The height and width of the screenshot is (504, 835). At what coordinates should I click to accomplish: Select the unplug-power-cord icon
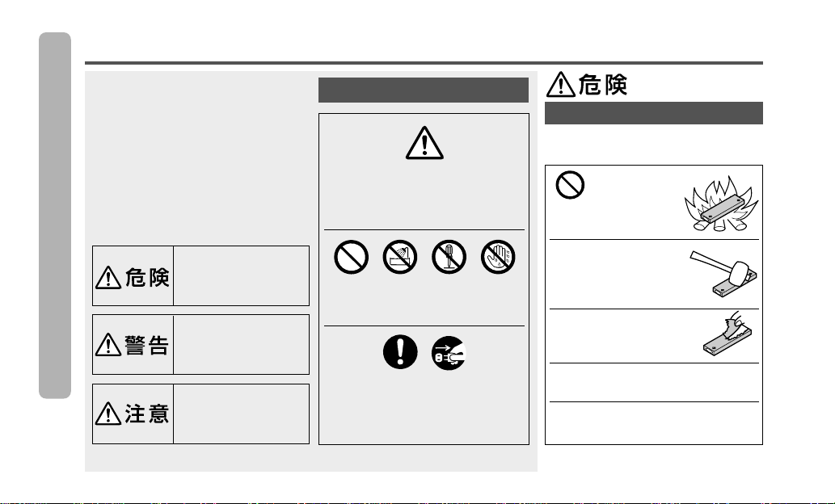point(449,353)
